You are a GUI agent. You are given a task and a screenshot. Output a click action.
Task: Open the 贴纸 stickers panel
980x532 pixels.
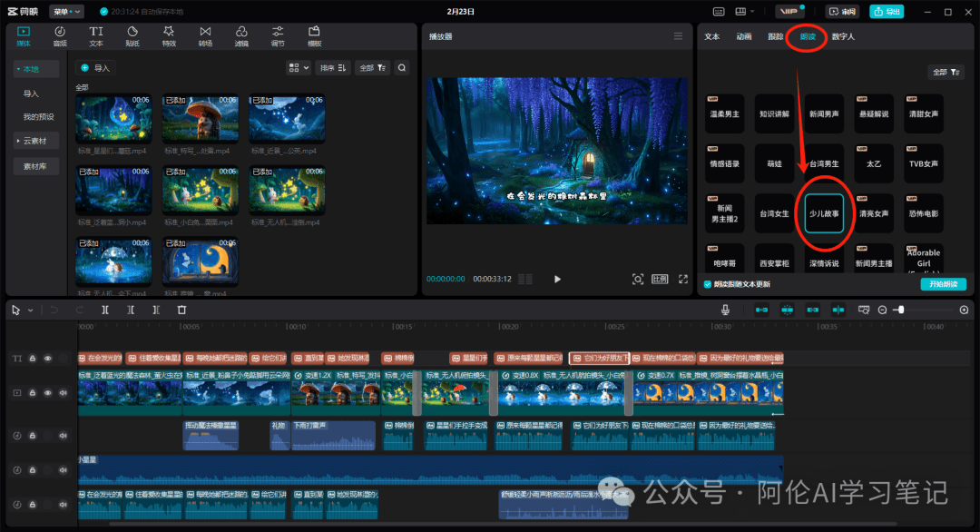(132, 36)
